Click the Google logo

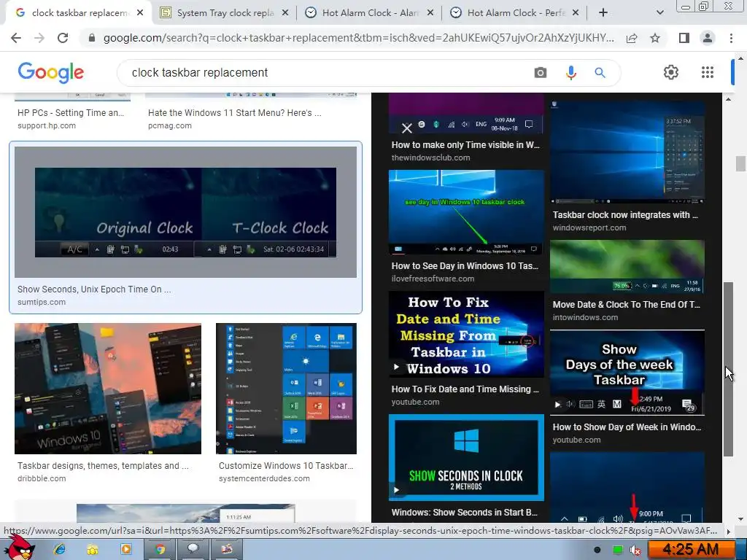tap(50, 73)
